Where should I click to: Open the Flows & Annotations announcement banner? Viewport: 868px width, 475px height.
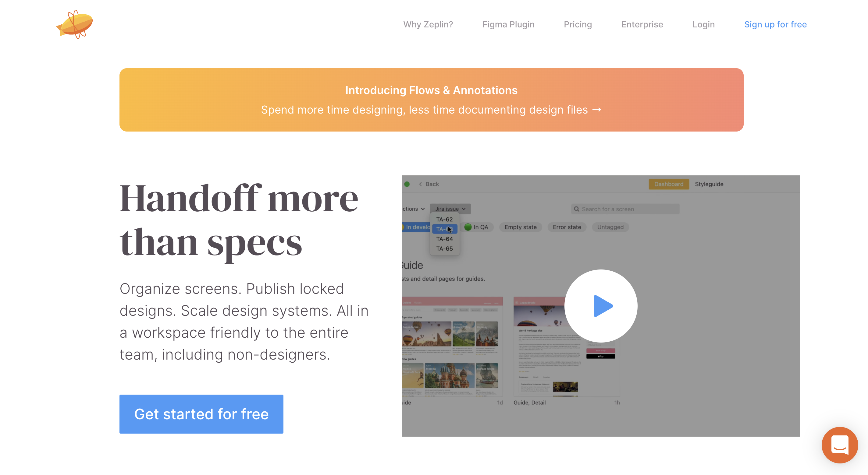431,100
